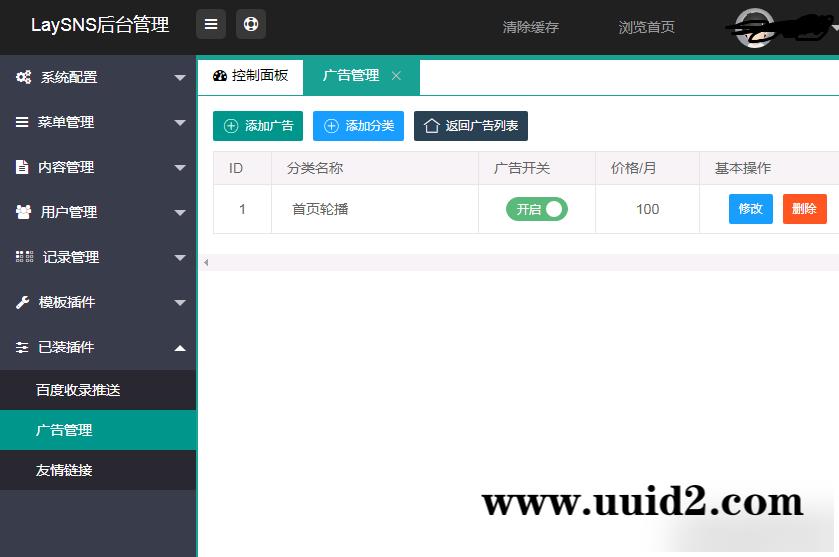Open 百度收录推送 plugin menu item
This screenshot has height=557, width=839.
(x=80, y=390)
